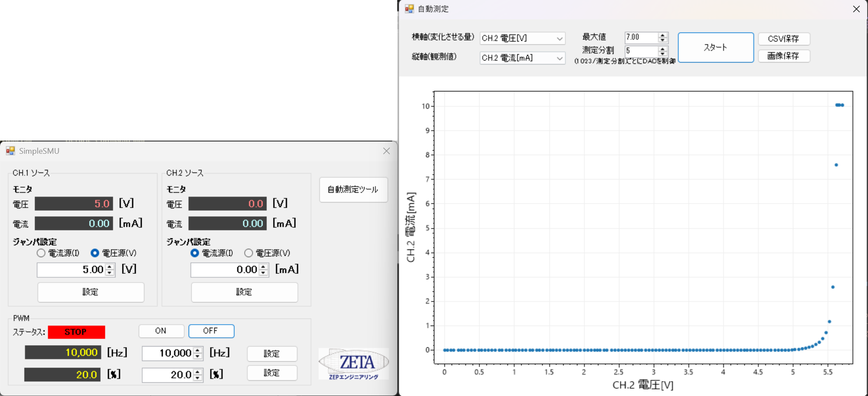Click the 画像保存 button

pos(784,56)
